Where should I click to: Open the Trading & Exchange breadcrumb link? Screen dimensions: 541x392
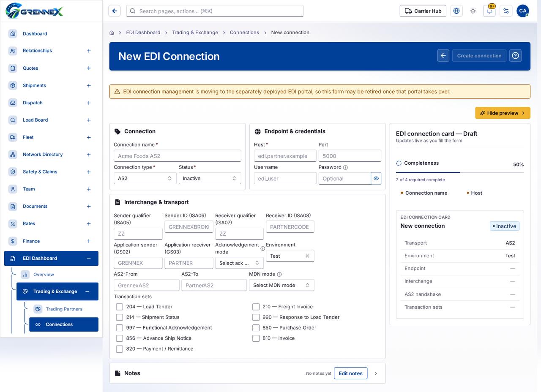tap(195, 33)
